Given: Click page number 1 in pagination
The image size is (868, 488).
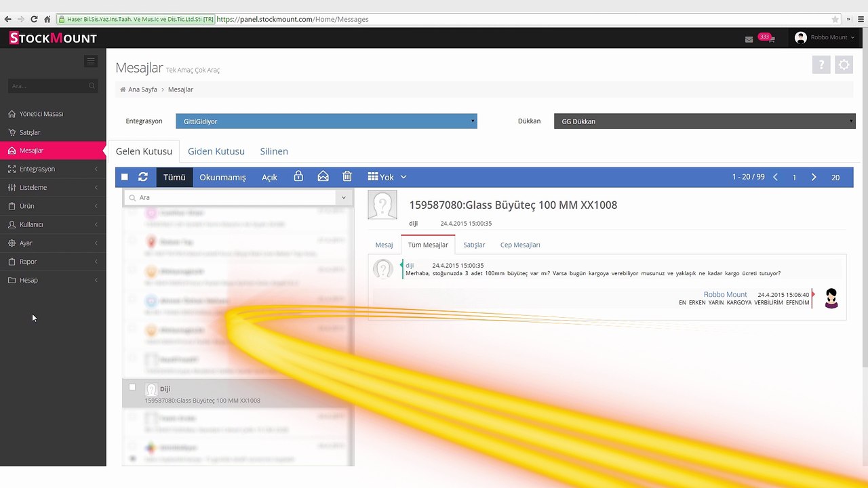Looking at the screenshot, I should click(795, 178).
